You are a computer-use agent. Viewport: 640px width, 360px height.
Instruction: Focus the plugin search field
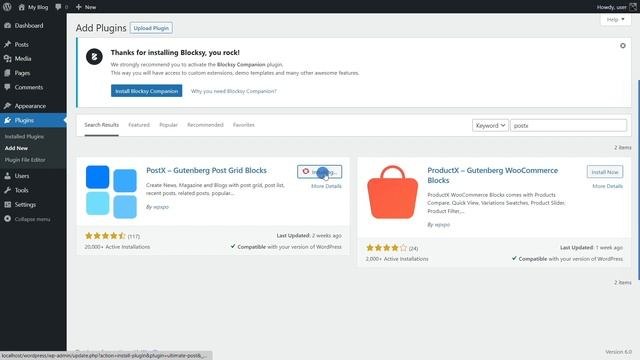click(x=569, y=125)
